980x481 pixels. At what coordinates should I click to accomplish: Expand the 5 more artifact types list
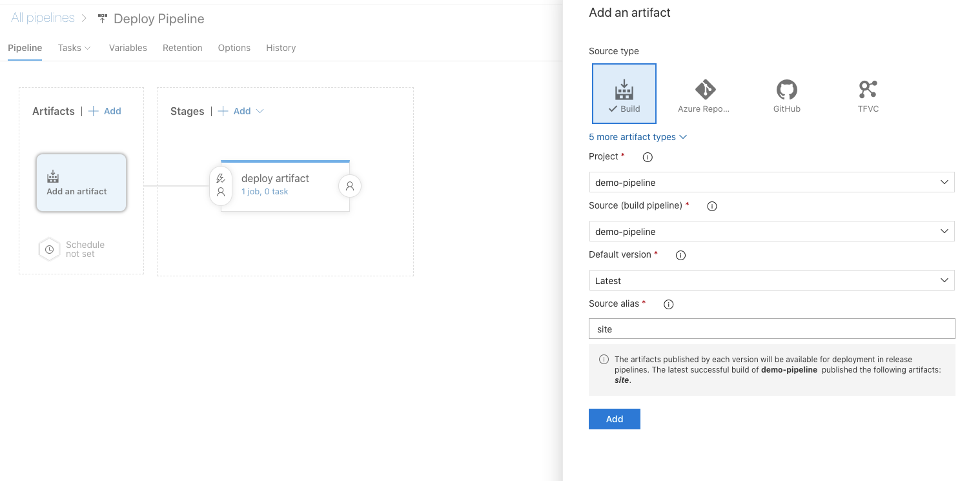tap(637, 137)
